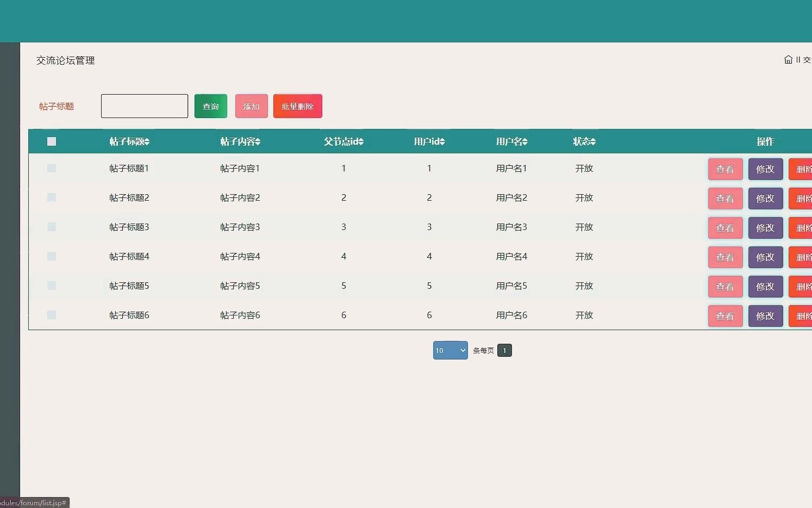Sort by 用户名 column header
The height and width of the screenshot is (508, 812).
511,141
